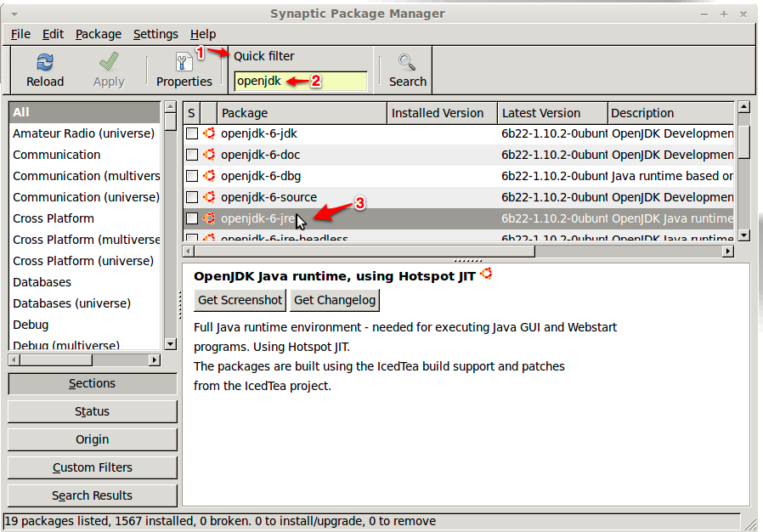763x532 pixels.
Task: Click the Get Changelog button
Action: 335,300
